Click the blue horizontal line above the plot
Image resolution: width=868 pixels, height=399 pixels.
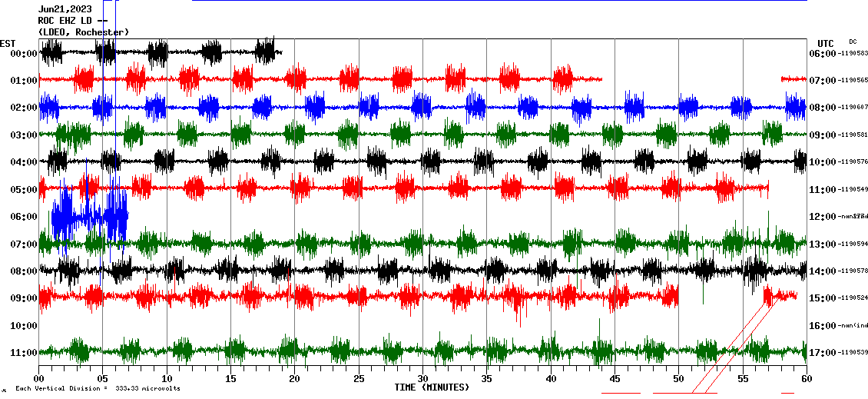499,1
